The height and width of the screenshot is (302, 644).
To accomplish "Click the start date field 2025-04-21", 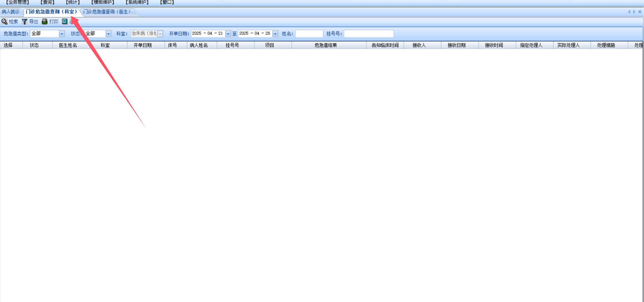I will pyautogui.click(x=208, y=33).
